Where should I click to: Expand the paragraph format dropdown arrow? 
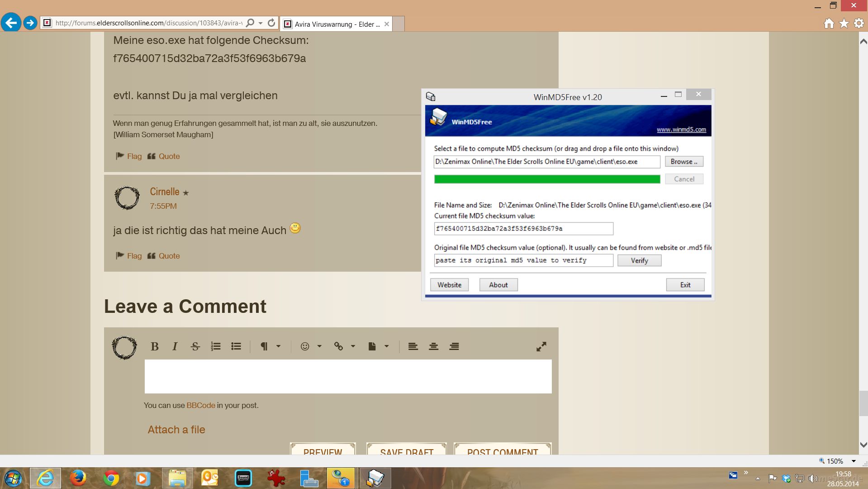pos(279,346)
